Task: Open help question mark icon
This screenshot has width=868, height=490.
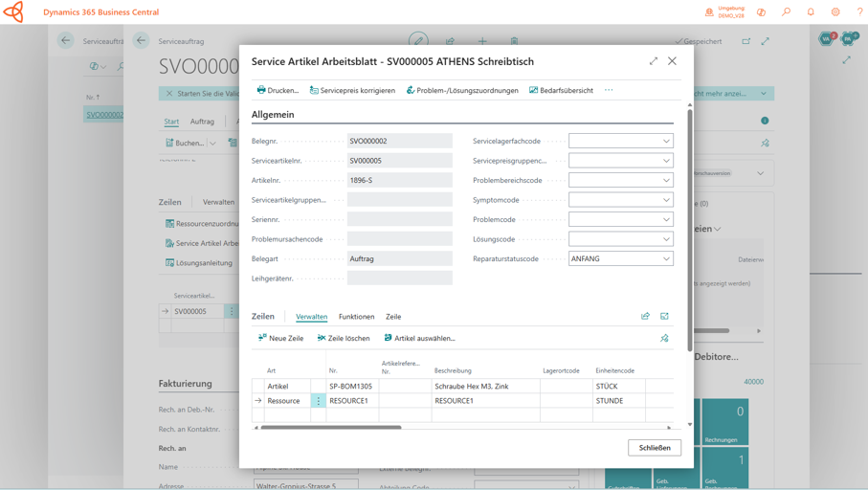Action: (x=859, y=11)
